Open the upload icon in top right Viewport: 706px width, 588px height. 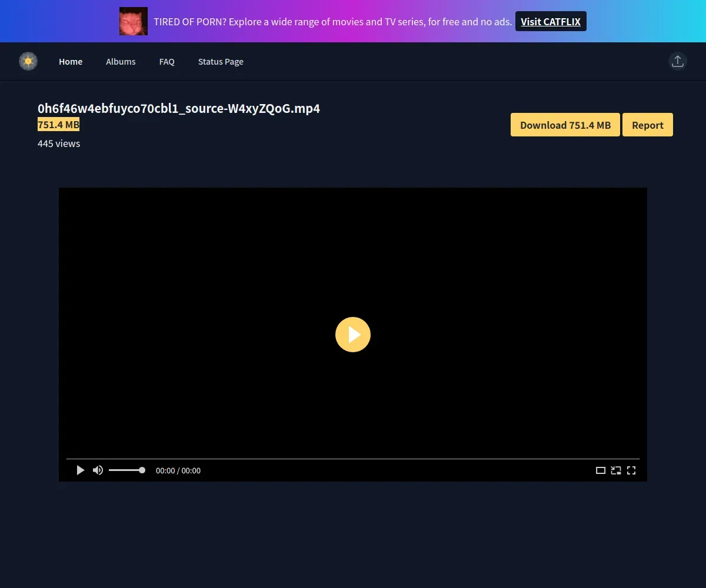(x=678, y=61)
